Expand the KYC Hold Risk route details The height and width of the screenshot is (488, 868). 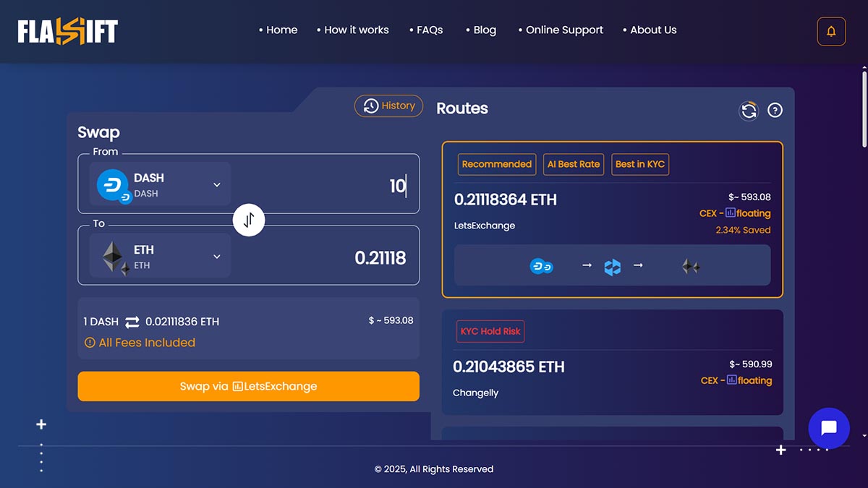613,361
